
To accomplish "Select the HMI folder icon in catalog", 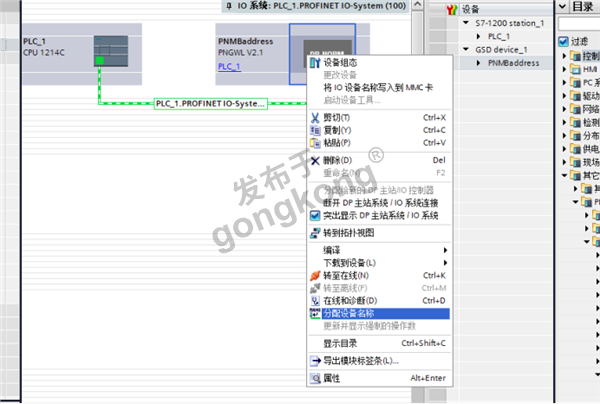I will pyautogui.click(x=575, y=69).
